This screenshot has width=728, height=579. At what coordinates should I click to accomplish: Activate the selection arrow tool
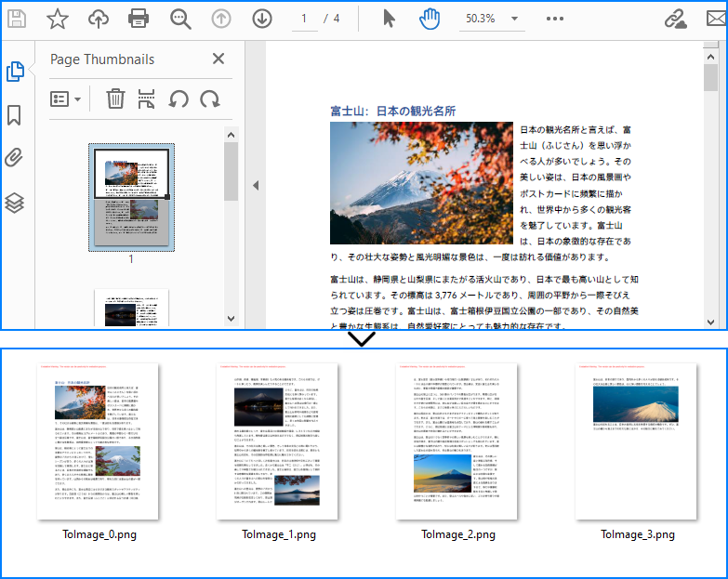pos(389,19)
